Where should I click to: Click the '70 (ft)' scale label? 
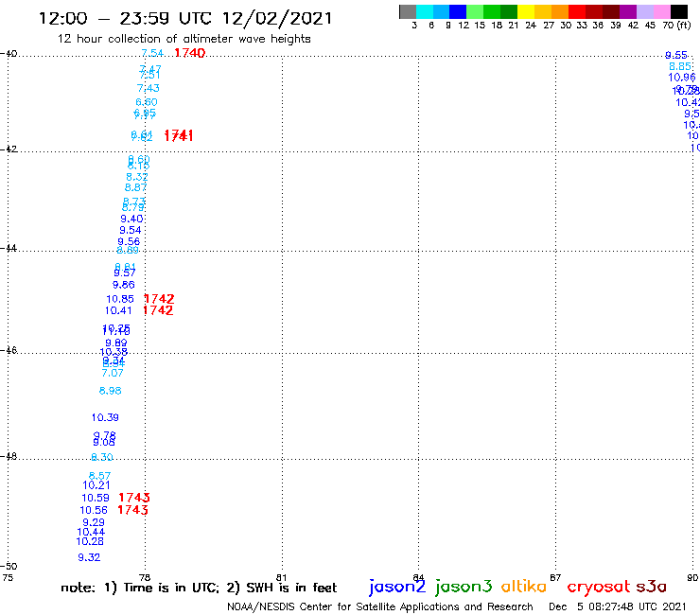[x=676, y=25]
